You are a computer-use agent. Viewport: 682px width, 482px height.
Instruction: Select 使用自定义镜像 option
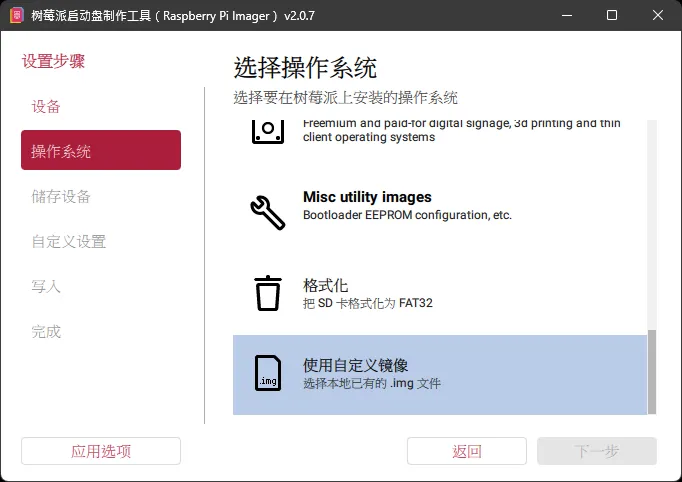(440, 375)
